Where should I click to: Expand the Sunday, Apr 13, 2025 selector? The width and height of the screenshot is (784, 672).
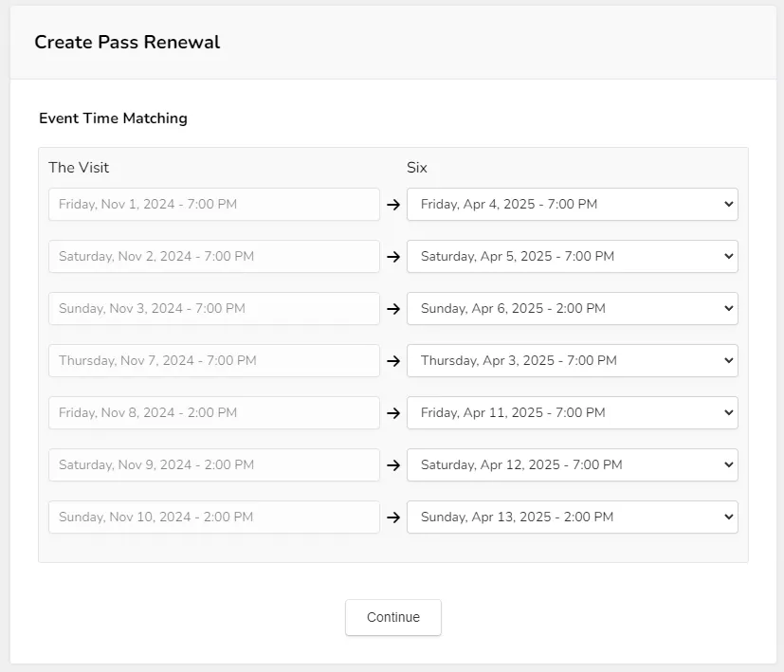572,517
